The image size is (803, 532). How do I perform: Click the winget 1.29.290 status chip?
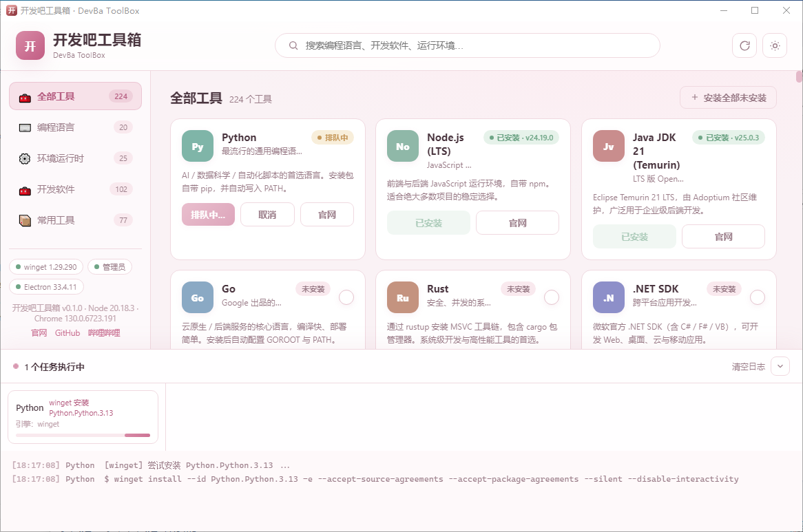(x=46, y=267)
